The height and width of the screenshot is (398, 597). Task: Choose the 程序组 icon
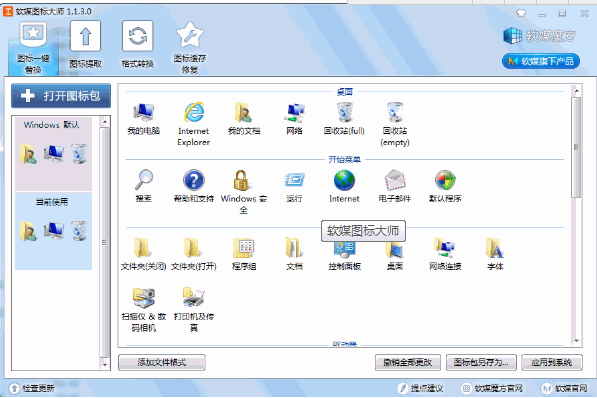tap(244, 254)
